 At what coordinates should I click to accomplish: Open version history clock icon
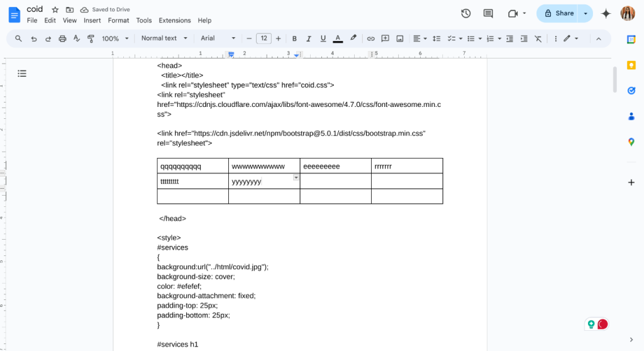click(x=466, y=13)
